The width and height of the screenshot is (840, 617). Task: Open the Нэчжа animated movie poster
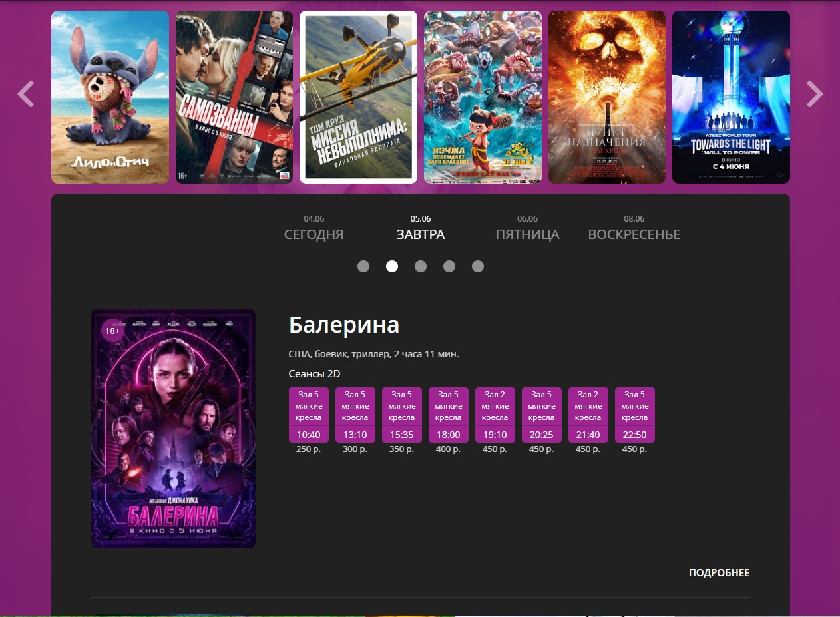tap(483, 97)
